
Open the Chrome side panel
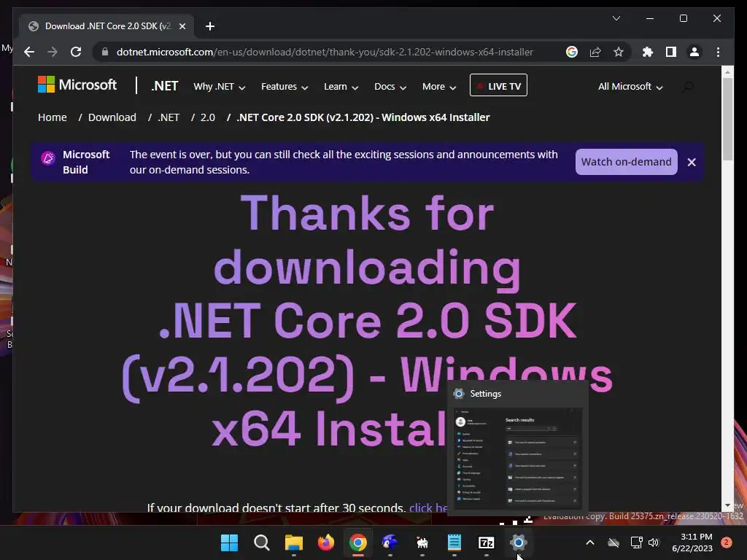point(671,52)
